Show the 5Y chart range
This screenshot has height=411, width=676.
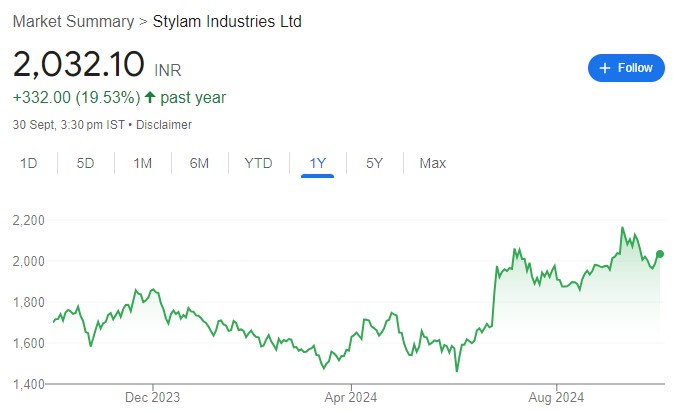click(374, 163)
